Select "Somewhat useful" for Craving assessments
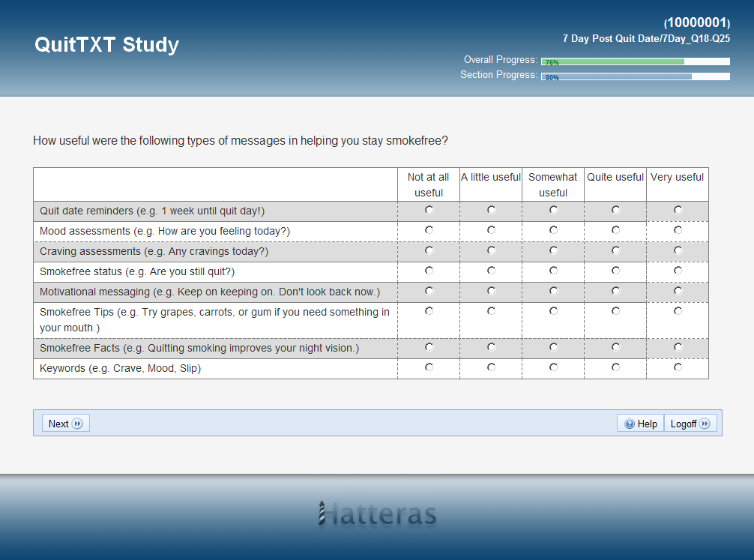This screenshot has height=560, width=754. [x=553, y=250]
